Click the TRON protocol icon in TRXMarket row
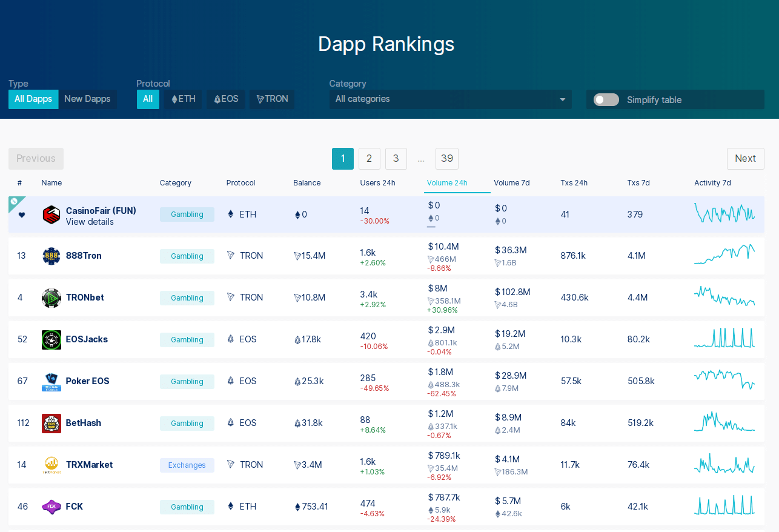This screenshot has height=532, width=779. [230, 464]
